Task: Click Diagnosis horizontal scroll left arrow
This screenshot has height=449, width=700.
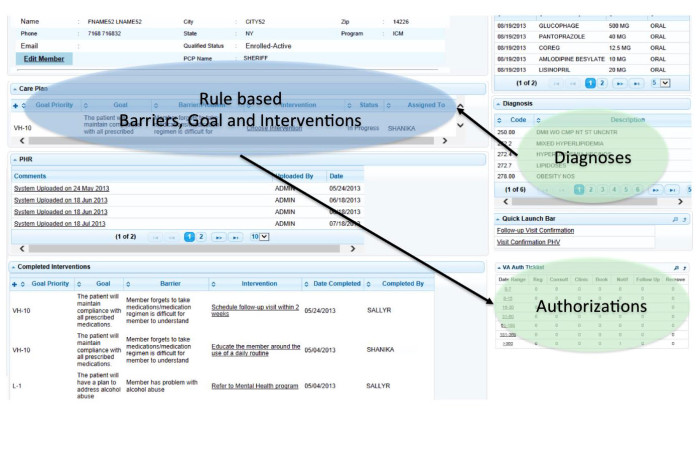Action: 505,202
